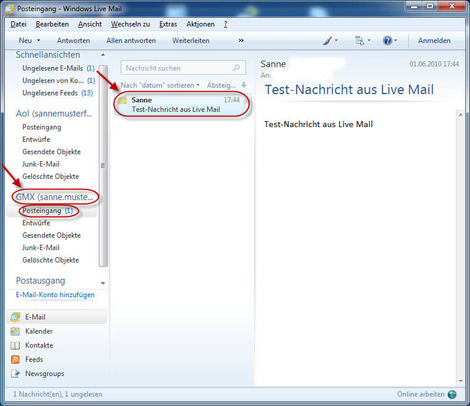Open GMX Junk-E-Mail folder

click(41, 248)
